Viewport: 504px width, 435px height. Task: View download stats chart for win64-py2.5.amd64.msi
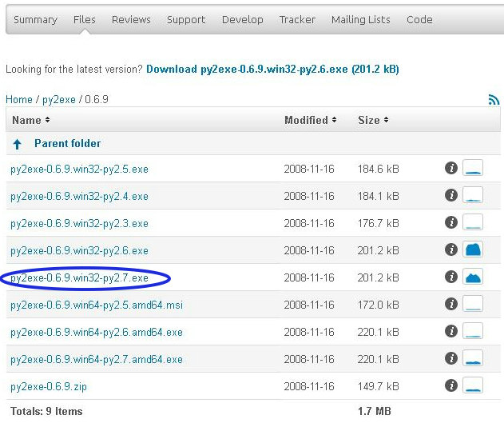(473, 304)
